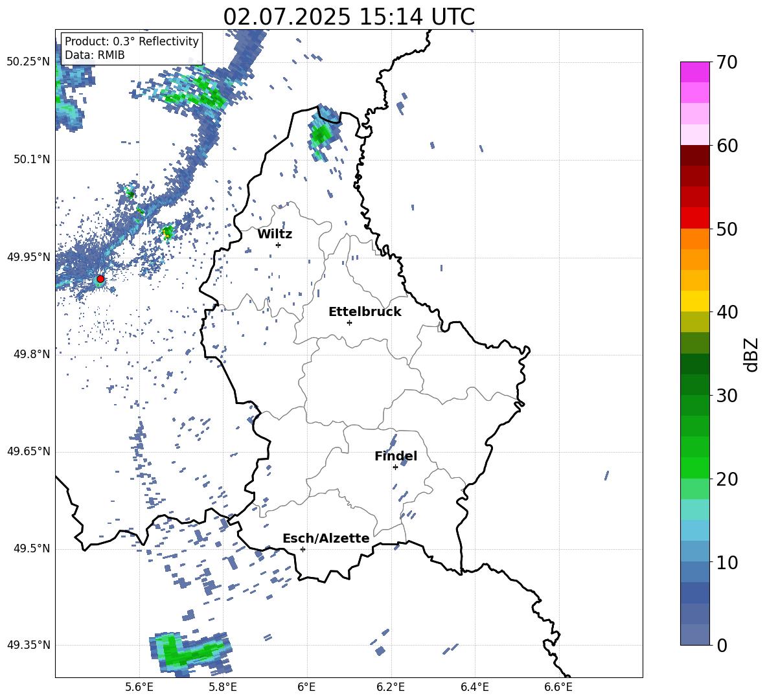Click the 6.6°E longitude label
This screenshot has width=767, height=700.
click(x=558, y=687)
